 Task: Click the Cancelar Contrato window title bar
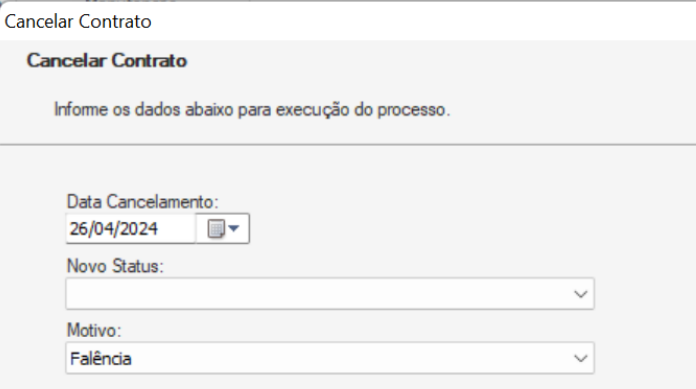(x=348, y=21)
